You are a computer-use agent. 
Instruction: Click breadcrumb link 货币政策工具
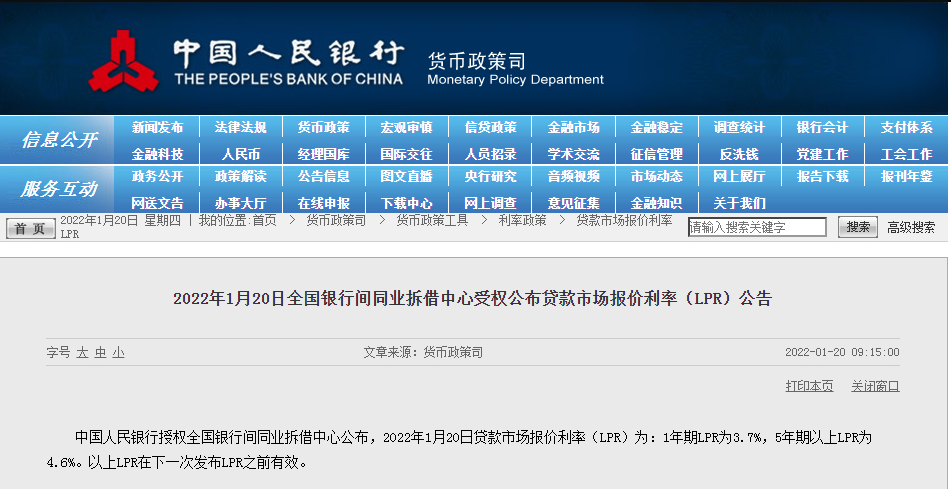(x=432, y=220)
